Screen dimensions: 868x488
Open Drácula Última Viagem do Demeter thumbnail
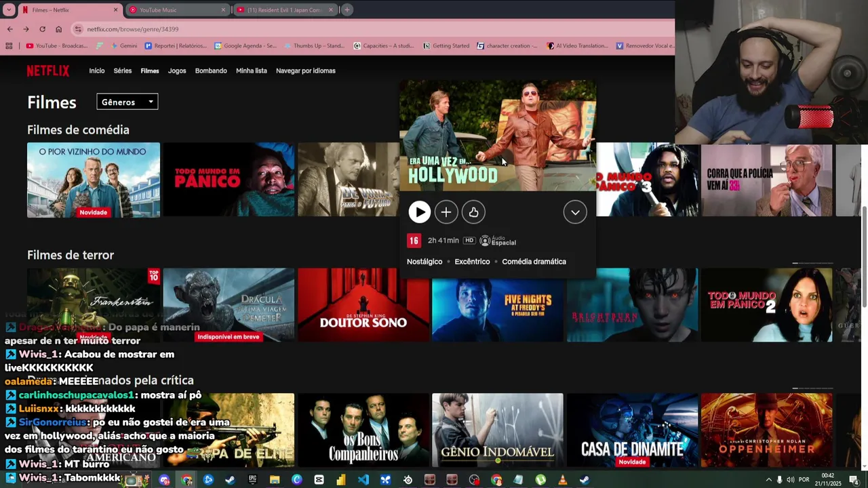click(229, 305)
